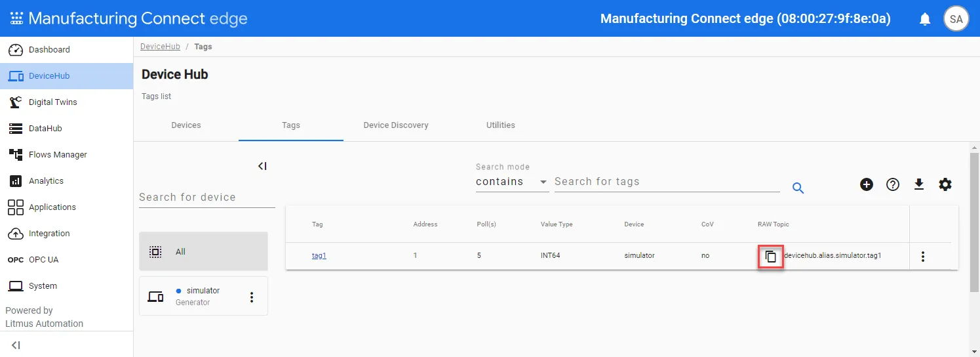This screenshot has width=980, height=357.
Task: Select the simulator device card
Action: [x=203, y=296]
